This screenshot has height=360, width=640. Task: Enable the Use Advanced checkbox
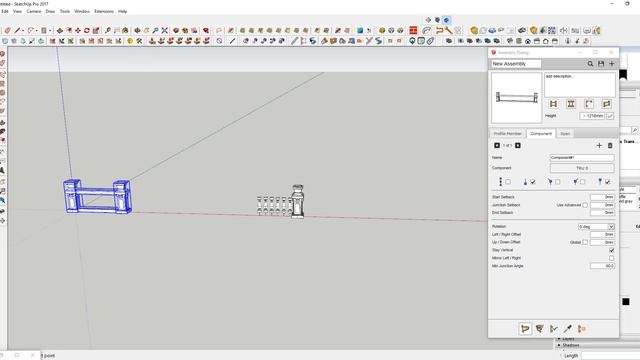point(585,205)
